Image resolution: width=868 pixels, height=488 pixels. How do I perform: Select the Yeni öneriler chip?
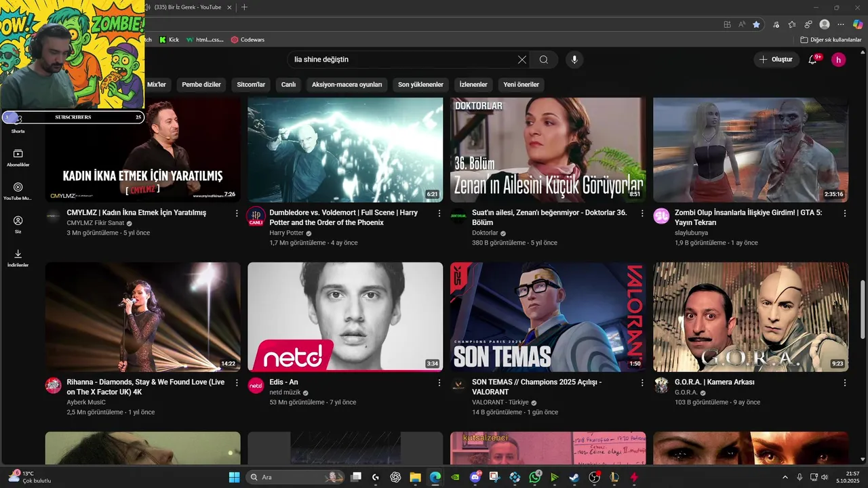tap(521, 85)
